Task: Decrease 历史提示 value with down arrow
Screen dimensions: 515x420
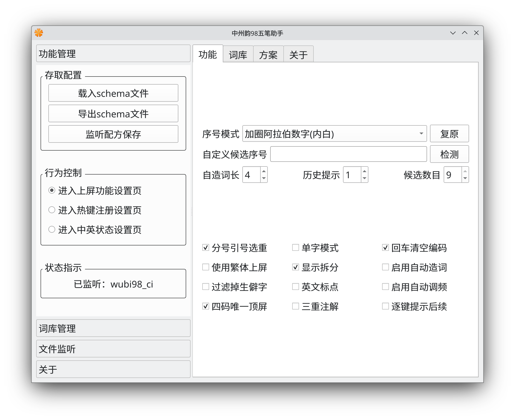Action: click(x=365, y=178)
